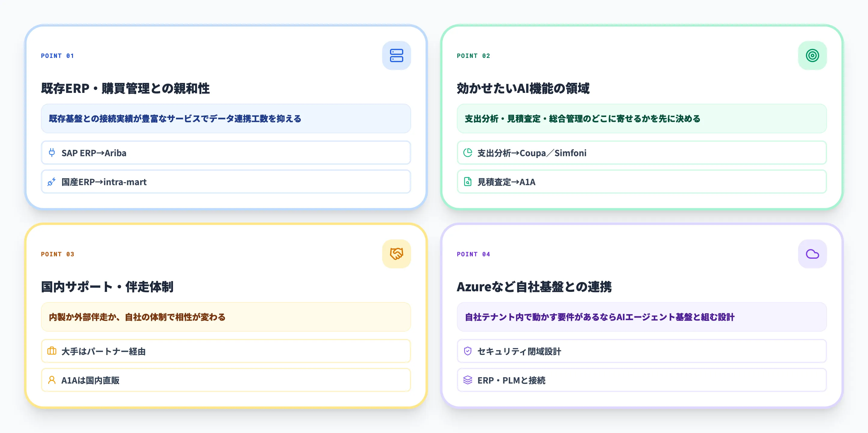Click the POINT 03 label

[x=57, y=254]
